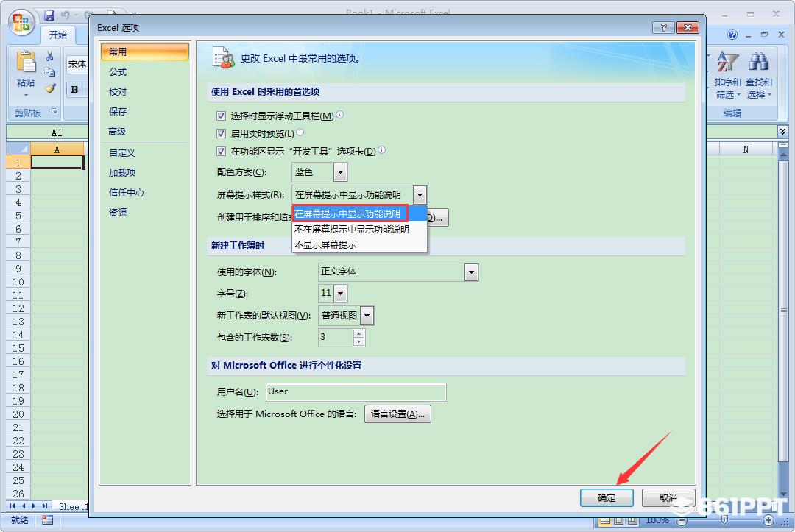Click the 确定 button
Image resolution: width=795 pixels, height=532 pixels.
[x=607, y=497]
